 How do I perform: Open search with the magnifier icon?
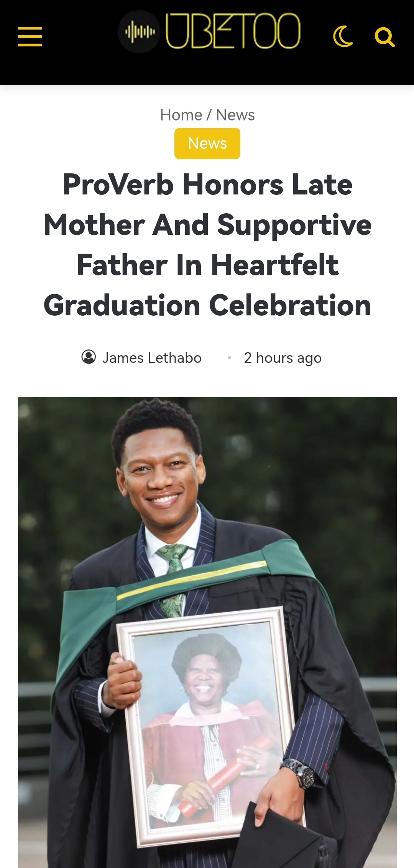(x=384, y=37)
